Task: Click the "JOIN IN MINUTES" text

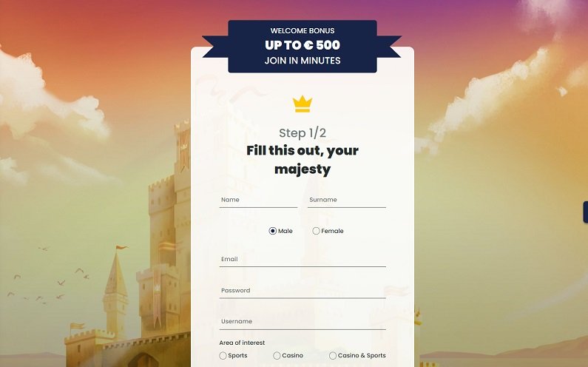Action: tap(303, 61)
